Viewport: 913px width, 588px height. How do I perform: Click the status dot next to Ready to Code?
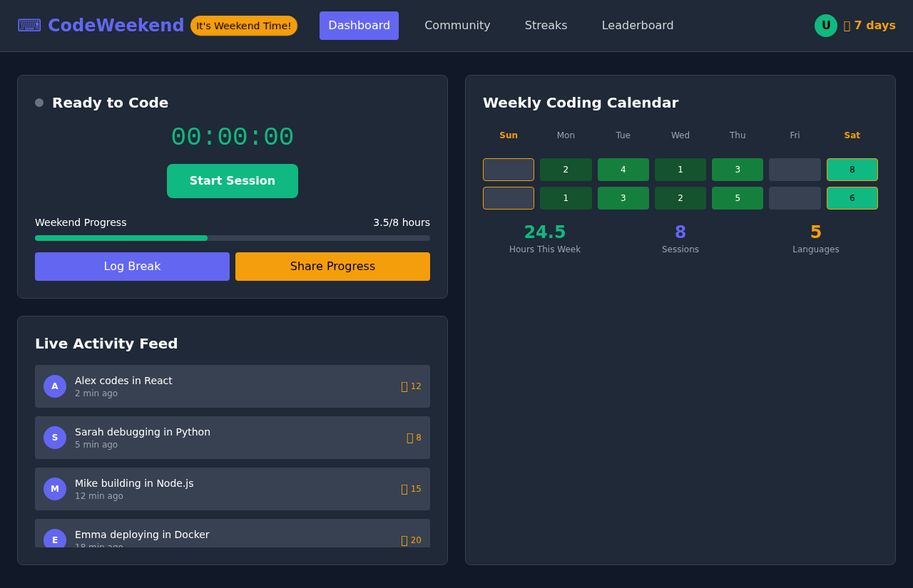pyautogui.click(x=39, y=103)
